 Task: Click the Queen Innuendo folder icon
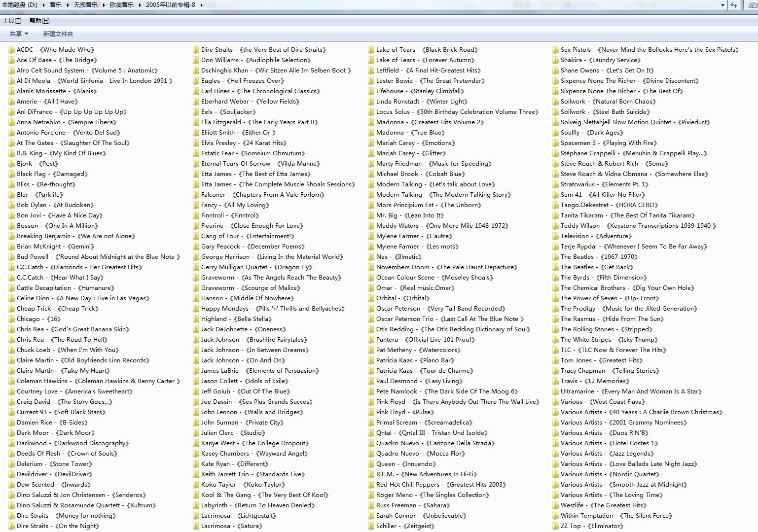371,464
